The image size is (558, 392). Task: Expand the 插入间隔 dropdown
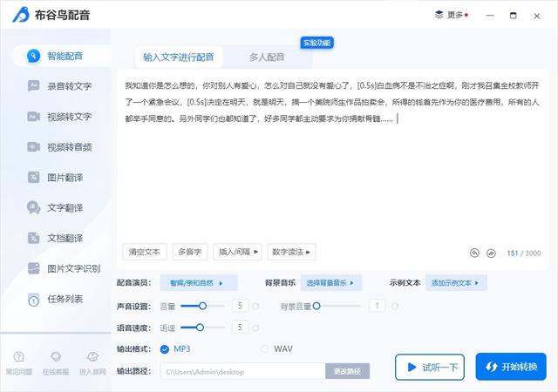pyautogui.click(x=238, y=252)
